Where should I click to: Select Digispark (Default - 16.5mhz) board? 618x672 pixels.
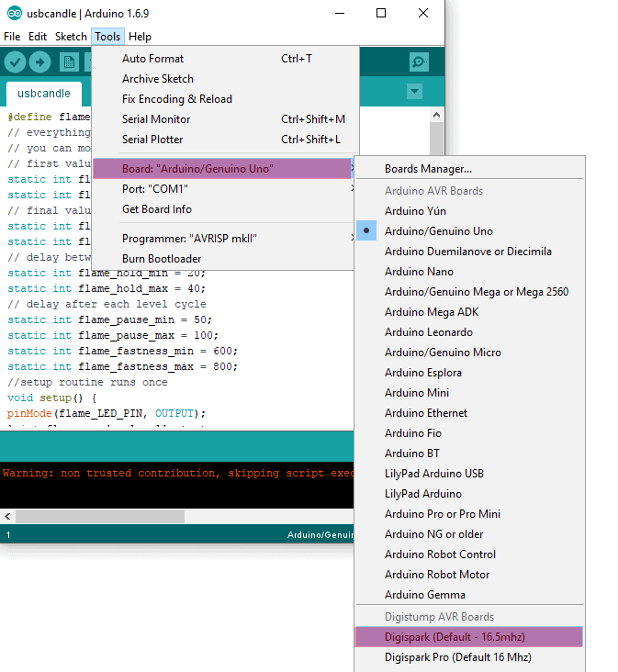click(x=469, y=637)
